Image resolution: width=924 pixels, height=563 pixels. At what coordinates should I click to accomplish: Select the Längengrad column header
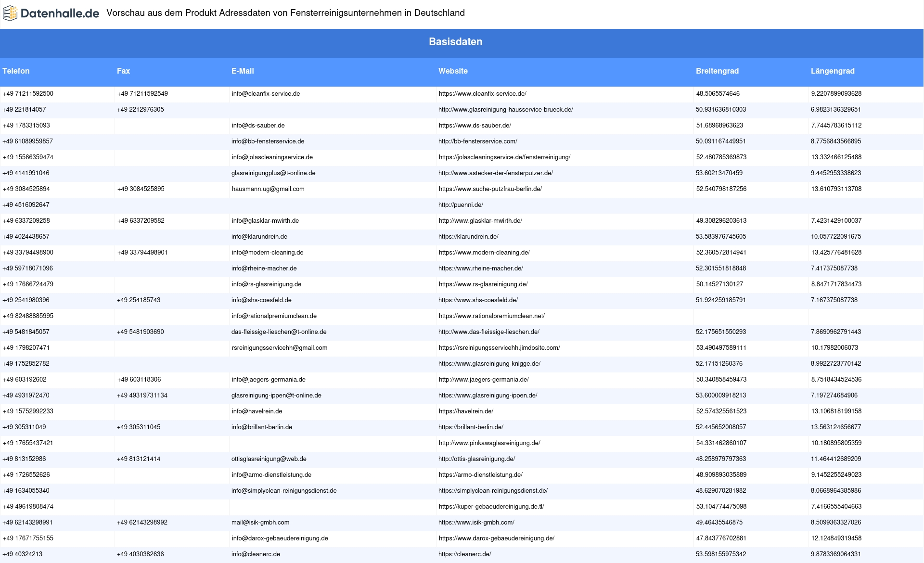point(833,71)
